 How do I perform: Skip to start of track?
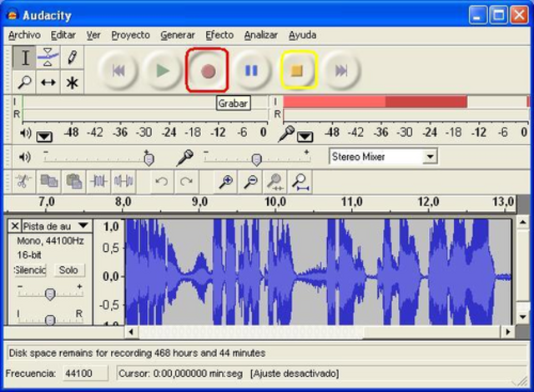pos(118,71)
